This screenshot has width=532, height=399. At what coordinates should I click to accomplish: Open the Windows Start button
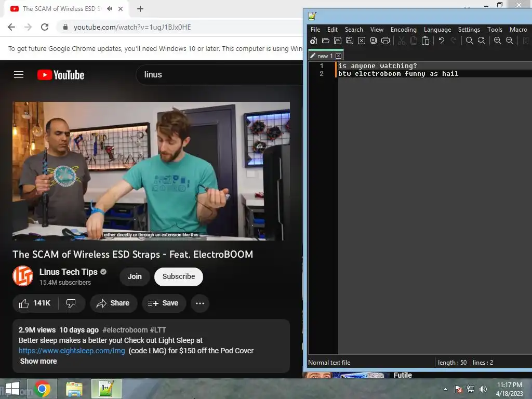pos(12,389)
